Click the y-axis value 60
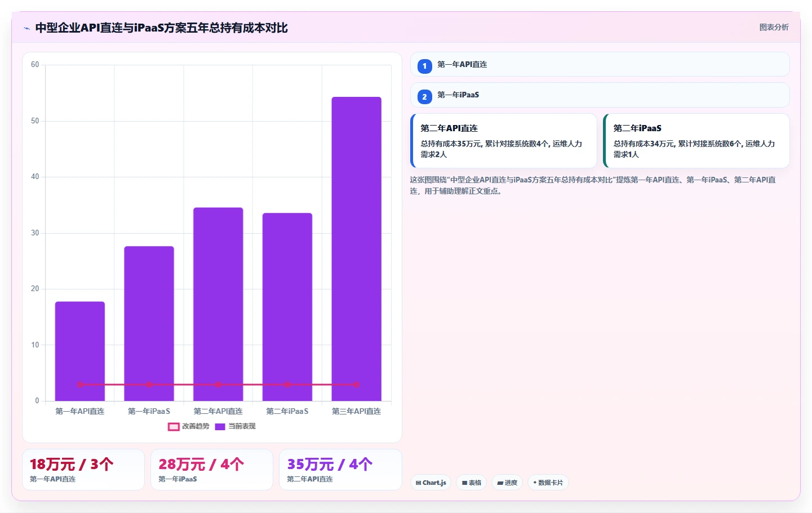 pos(35,65)
